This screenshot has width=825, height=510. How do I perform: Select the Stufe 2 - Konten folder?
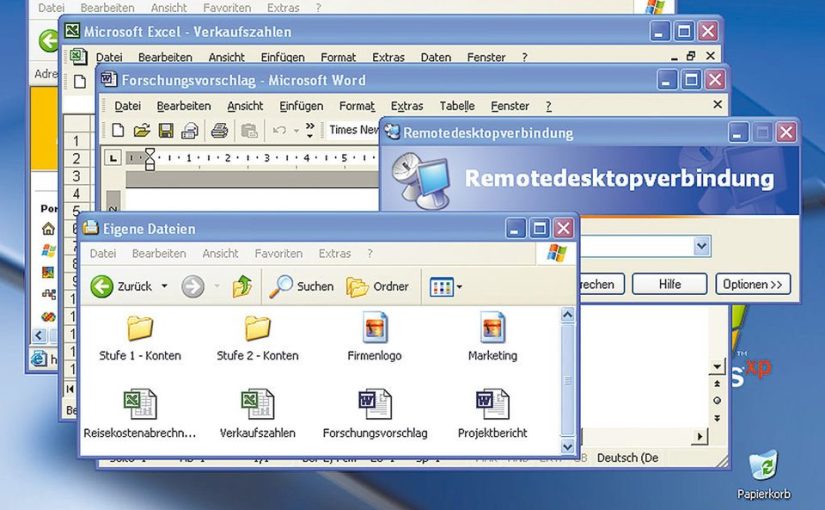coord(257,338)
